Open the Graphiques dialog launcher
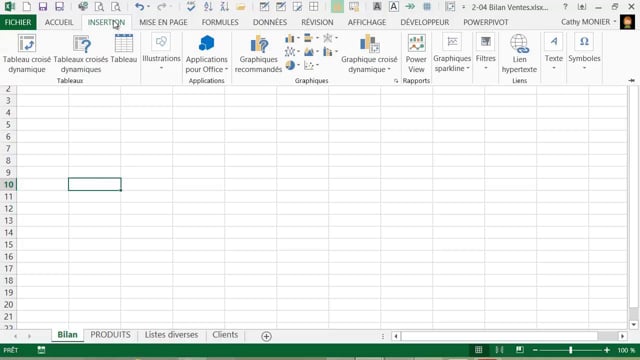 [396, 81]
